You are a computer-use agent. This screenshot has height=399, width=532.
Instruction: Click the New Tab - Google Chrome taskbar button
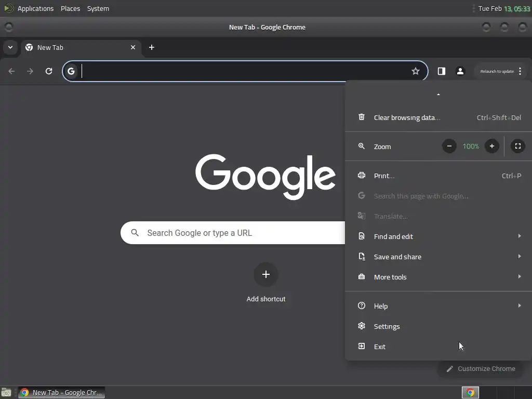click(61, 393)
